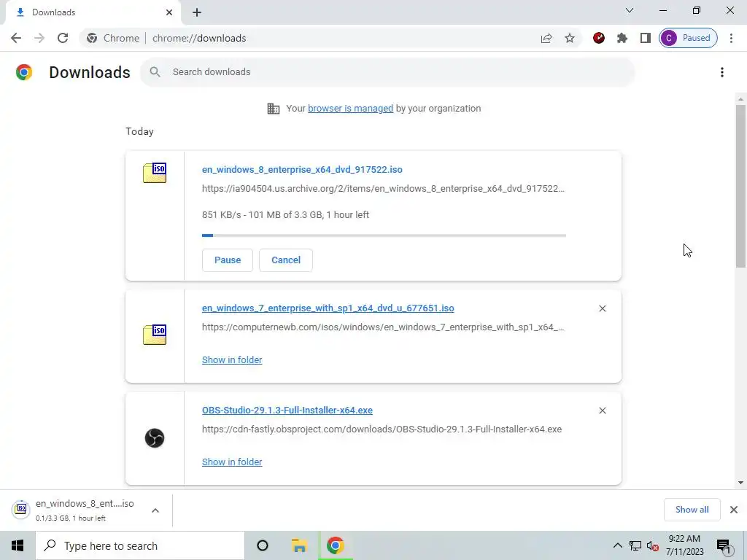This screenshot has width=747, height=560.
Task: Open the tab search chevron
Action: [x=630, y=10]
